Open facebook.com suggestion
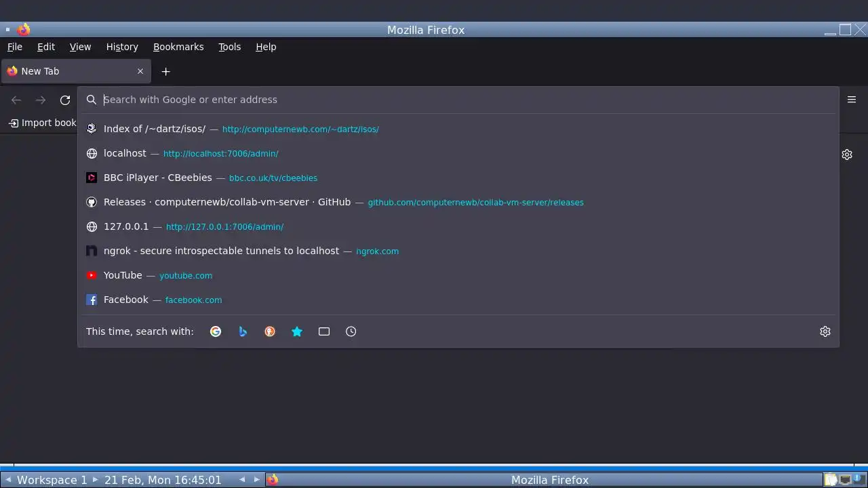Image resolution: width=868 pixels, height=488 pixels. tap(458, 300)
